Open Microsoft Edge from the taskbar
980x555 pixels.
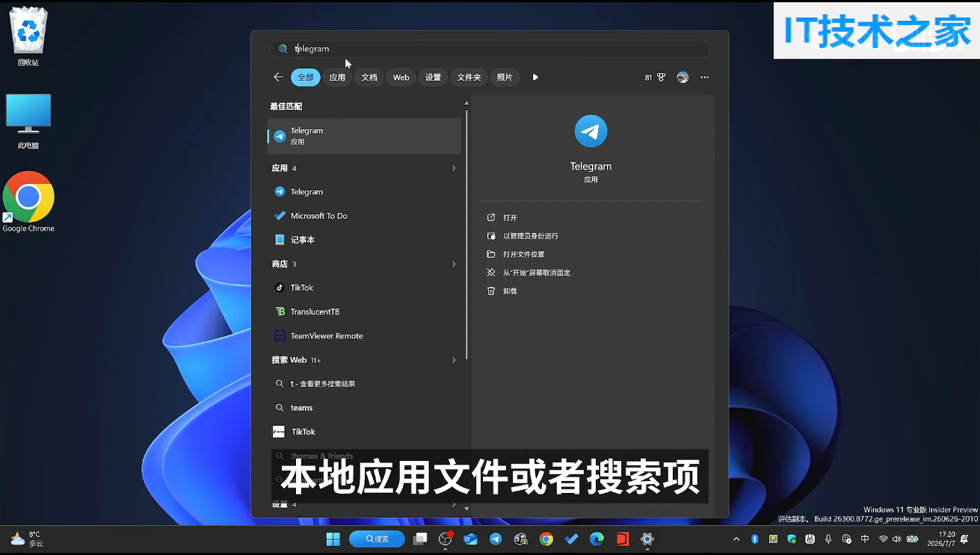[x=597, y=539]
